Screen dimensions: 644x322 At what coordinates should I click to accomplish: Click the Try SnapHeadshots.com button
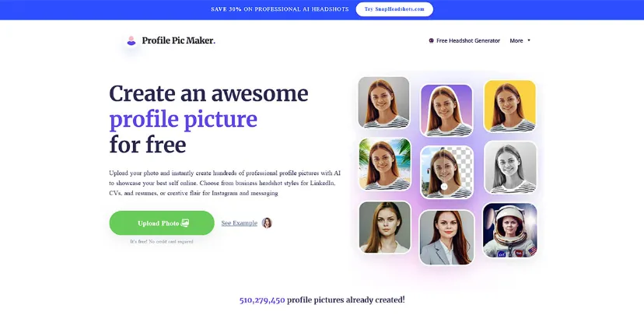394,9
